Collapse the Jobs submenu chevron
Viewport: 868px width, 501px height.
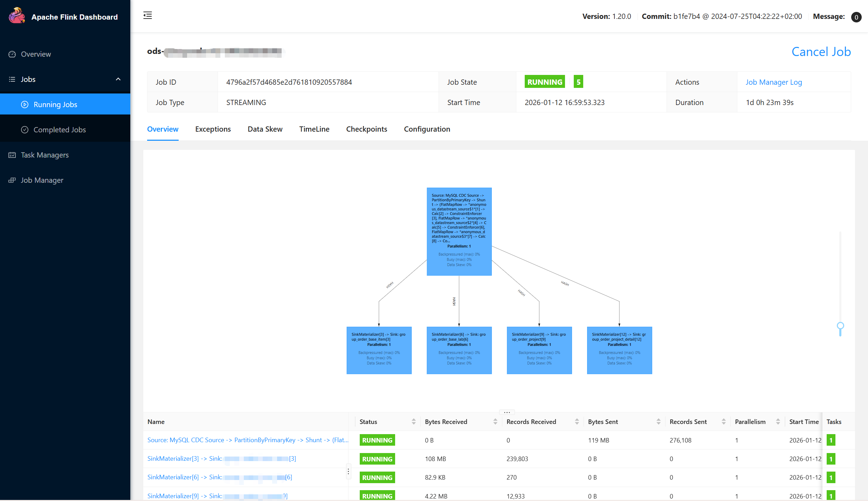118,79
